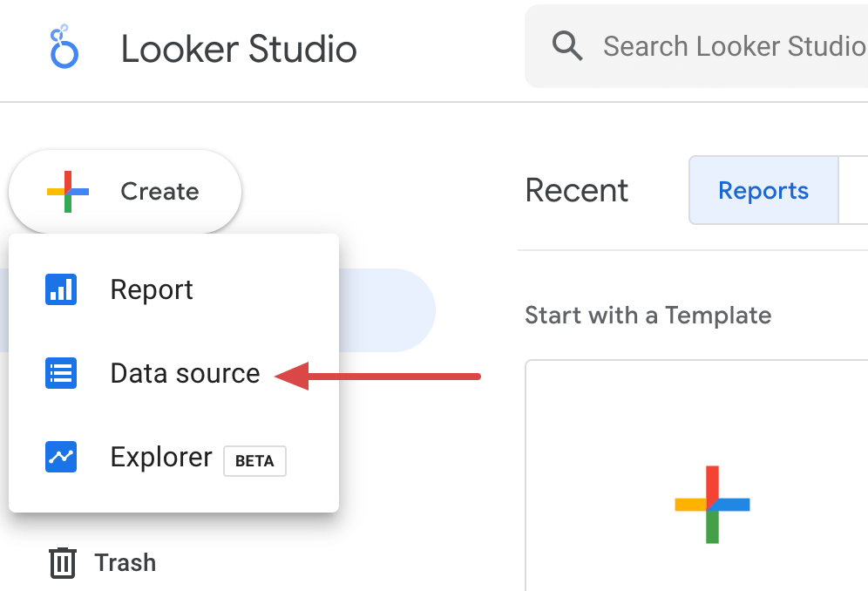Click the Looker Studio logo icon
Screen dimensions: 868x591
tap(64, 46)
